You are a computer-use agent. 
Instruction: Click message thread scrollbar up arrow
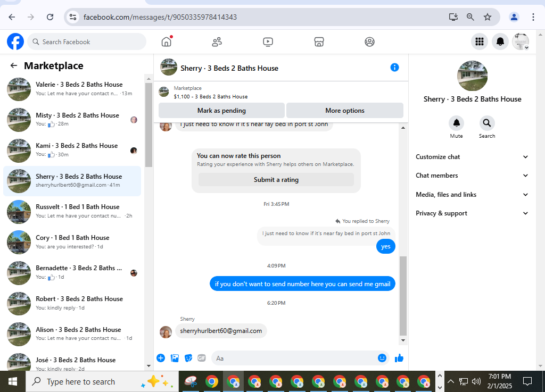403,128
